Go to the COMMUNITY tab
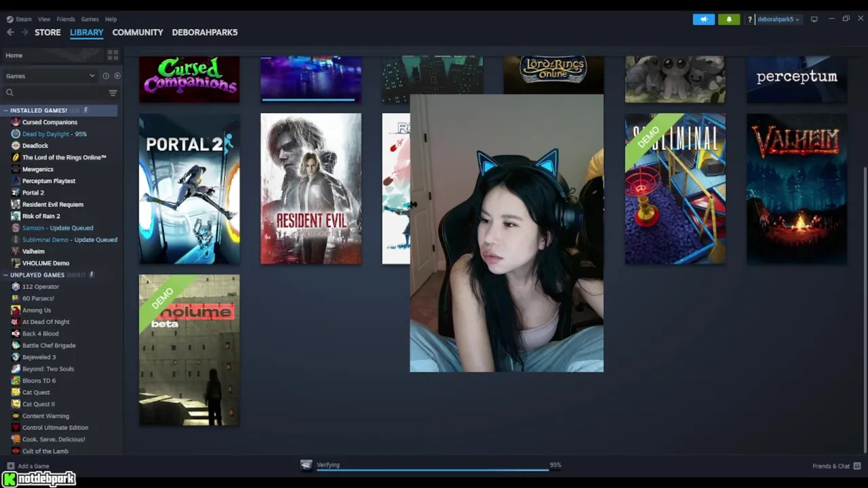This screenshot has width=868, height=488. 138,32
